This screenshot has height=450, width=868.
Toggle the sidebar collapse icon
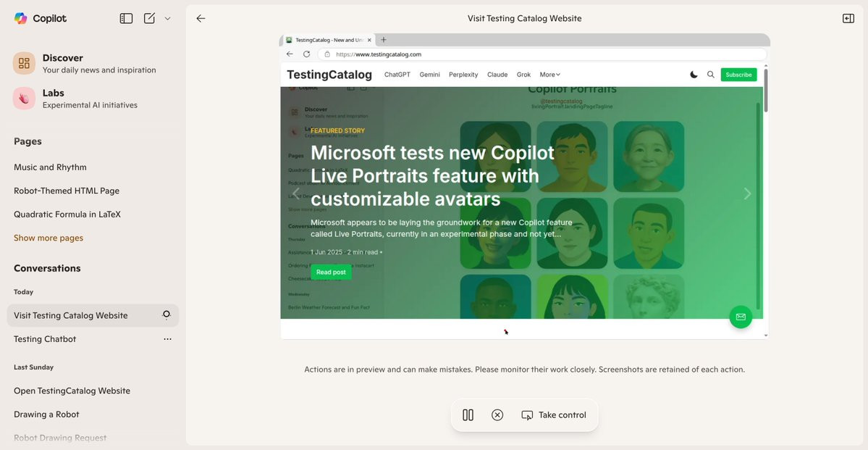[126, 18]
